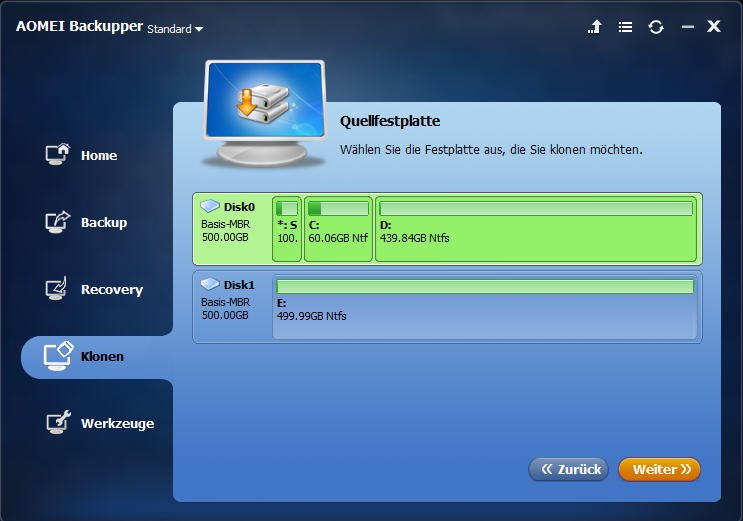Image resolution: width=743 pixels, height=521 pixels.
Task: Click the E: partition usage bar
Action: 485,286
